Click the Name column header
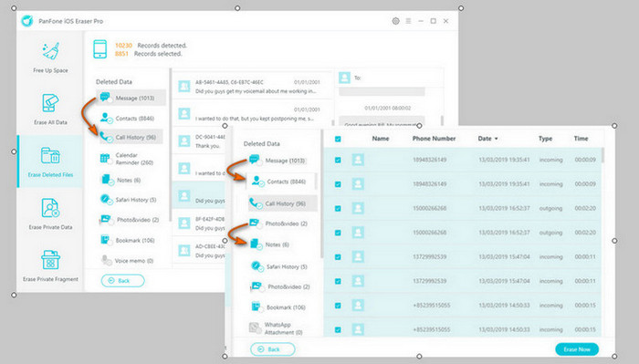Screen dimensions: 639x364 (381, 139)
